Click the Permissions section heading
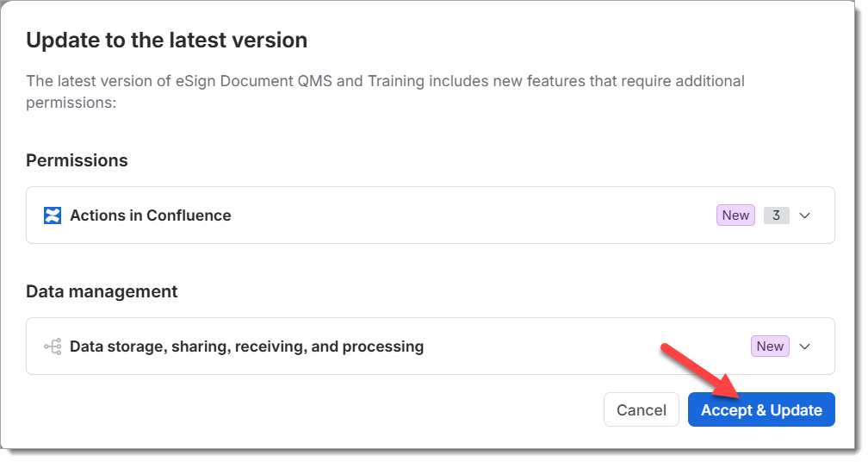 click(x=77, y=160)
